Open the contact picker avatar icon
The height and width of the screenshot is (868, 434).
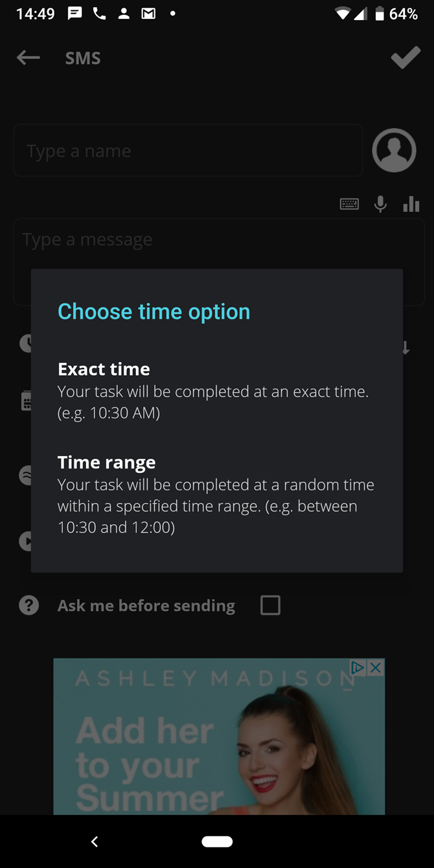point(394,150)
